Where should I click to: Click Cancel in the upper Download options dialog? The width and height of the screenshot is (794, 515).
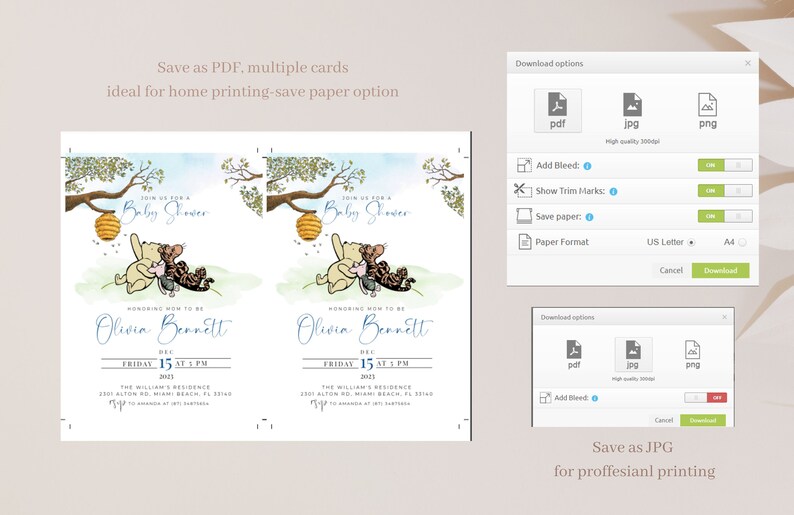[671, 270]
